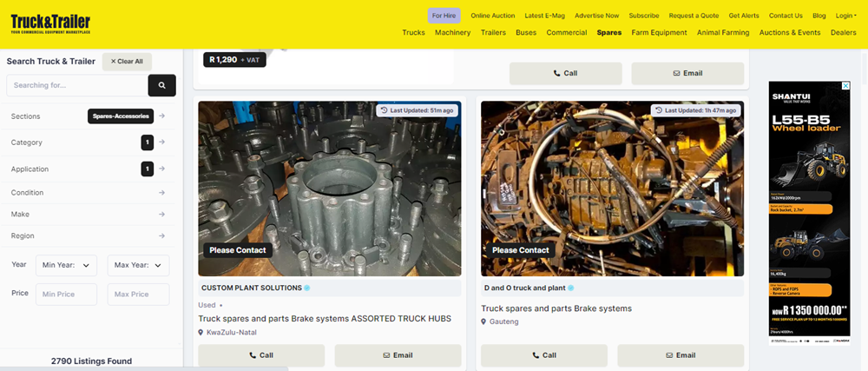Expand the Condition filter row
Viewport: 868px width, 371px height.
tap(88, 193)
